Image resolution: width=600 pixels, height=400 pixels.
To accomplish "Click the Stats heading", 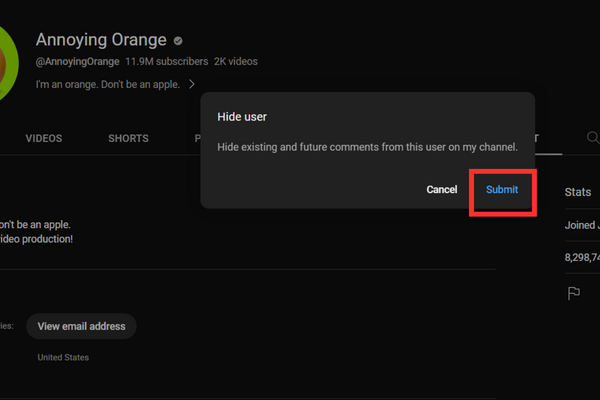I will point(578,192).
